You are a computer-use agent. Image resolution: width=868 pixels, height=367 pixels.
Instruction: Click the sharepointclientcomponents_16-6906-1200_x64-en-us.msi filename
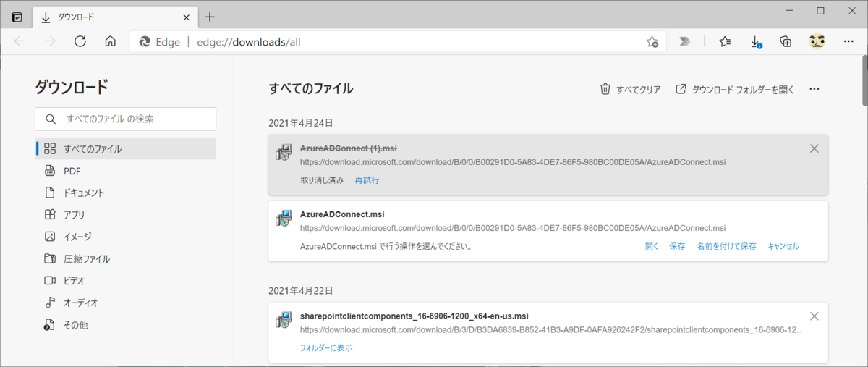(x=414, y=316)
